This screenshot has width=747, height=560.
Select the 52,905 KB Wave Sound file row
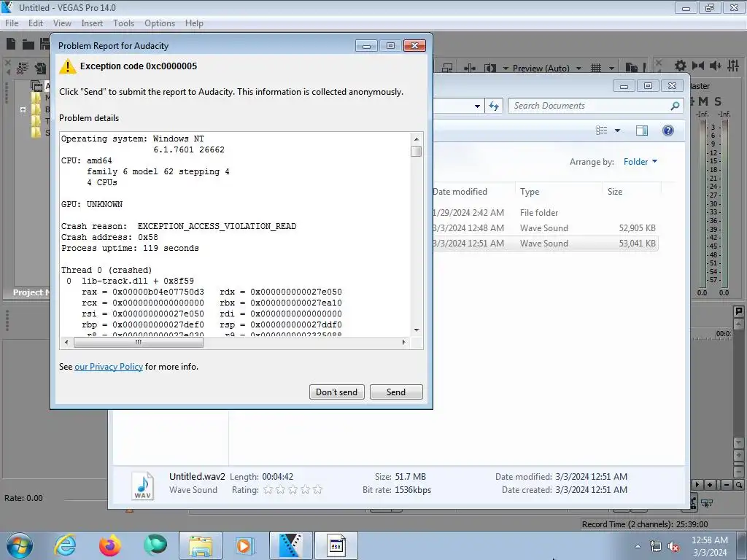tap(544, 228)
